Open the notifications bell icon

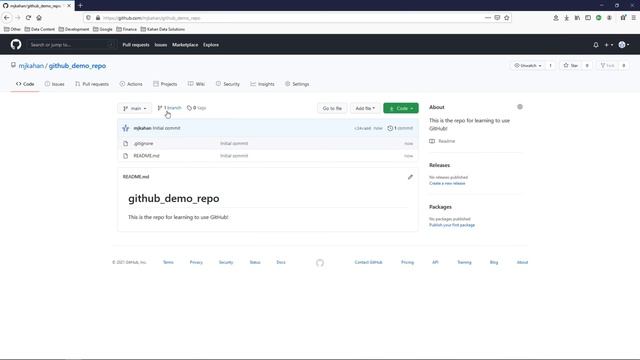coord(596,45)
